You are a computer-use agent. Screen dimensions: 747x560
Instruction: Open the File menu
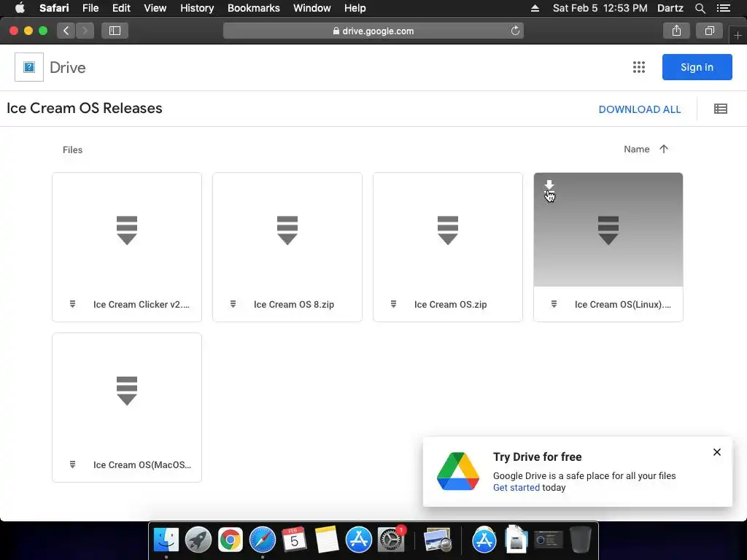tap(90, 8)
